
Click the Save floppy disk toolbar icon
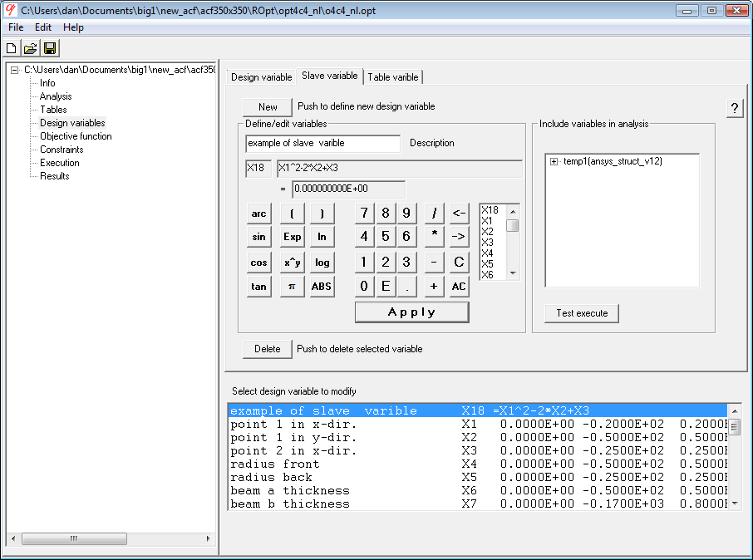tap(50, 48)
